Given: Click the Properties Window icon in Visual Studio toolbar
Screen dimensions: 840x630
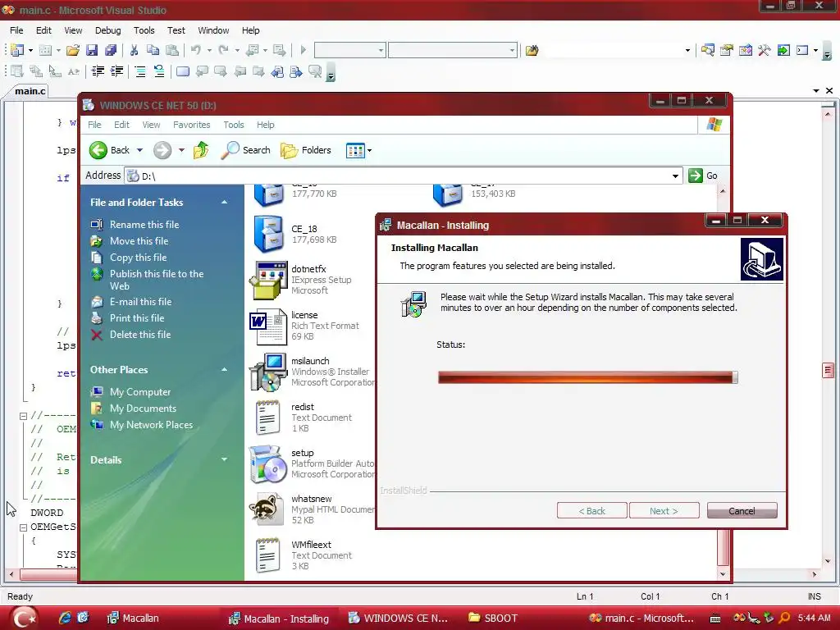Looking at the screenshot, I should click(727, 50).
